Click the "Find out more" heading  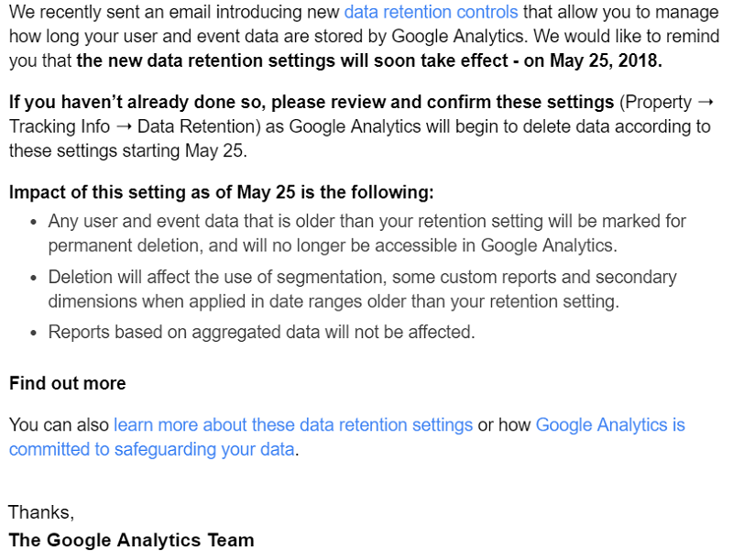(x=67, y=383)
